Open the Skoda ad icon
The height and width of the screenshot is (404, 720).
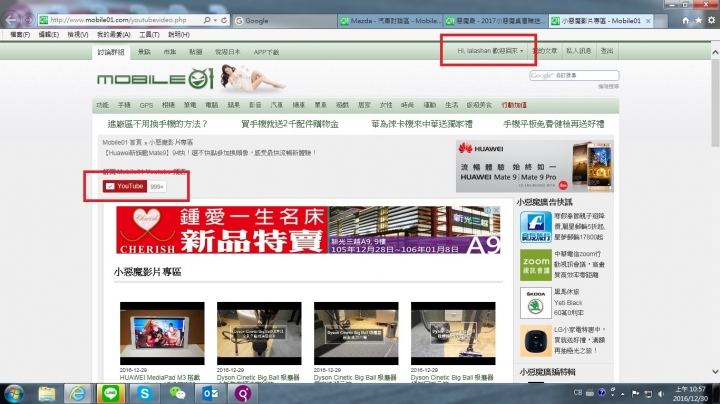535,303
